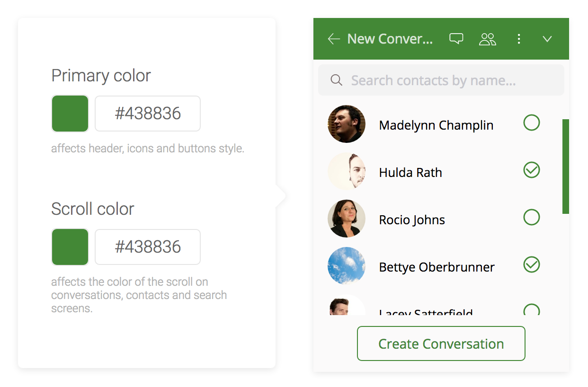
Task: Click the green scrollbar in the contact list
Action: point(566,166)
